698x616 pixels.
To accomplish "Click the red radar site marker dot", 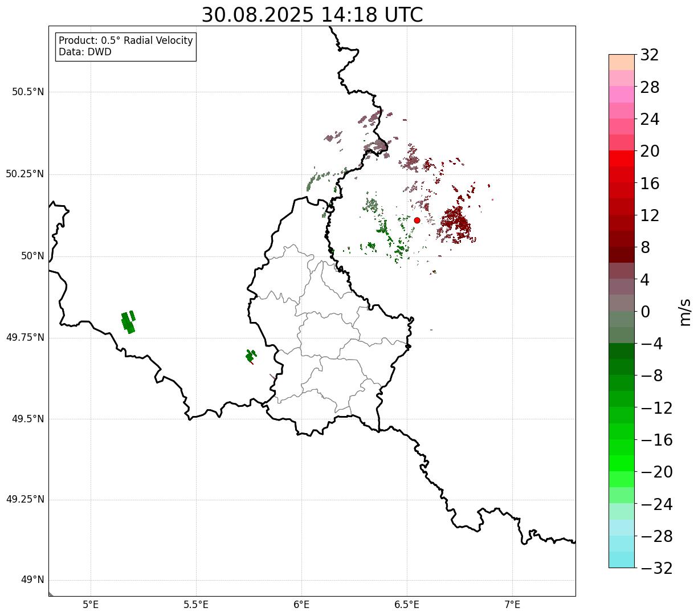I will tap(417, 220).
